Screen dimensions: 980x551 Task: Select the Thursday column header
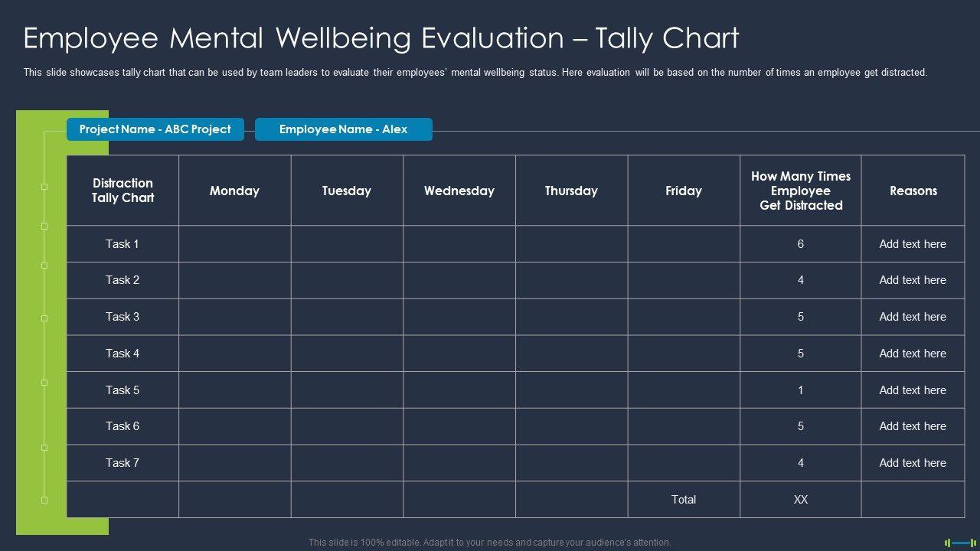pyautogui.click(x=571, y=191)
